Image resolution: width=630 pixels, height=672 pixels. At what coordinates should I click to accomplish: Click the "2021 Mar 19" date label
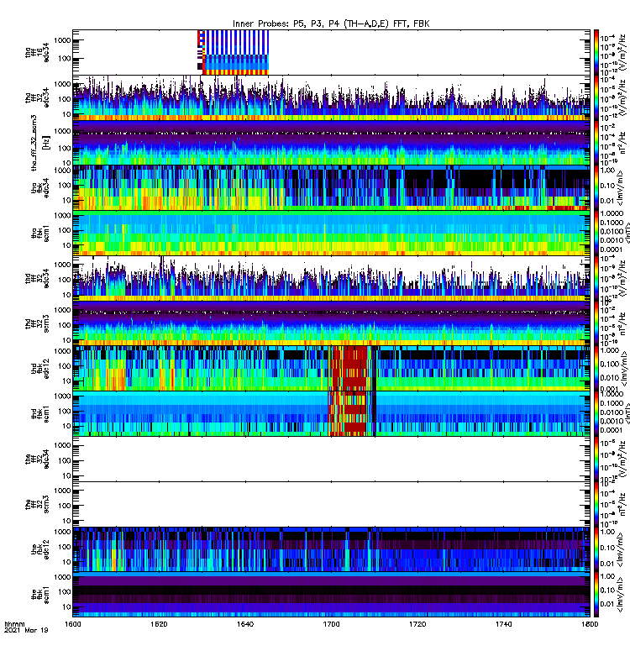pyautogui.click(x=26, y=630)
